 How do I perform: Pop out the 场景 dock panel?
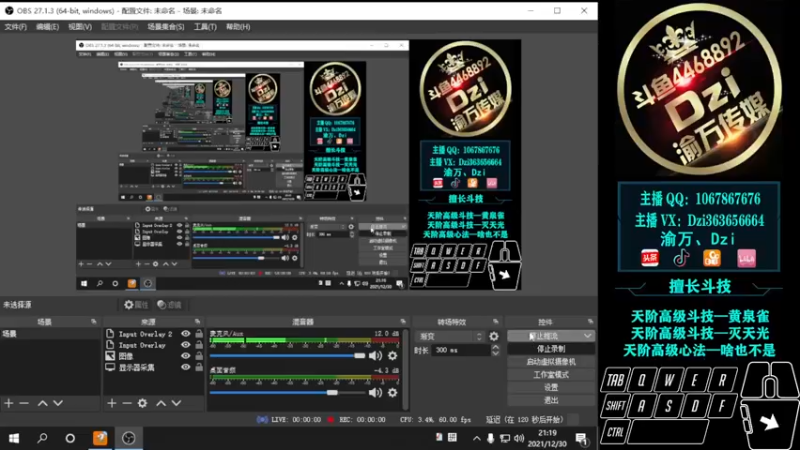pos(93,321)
